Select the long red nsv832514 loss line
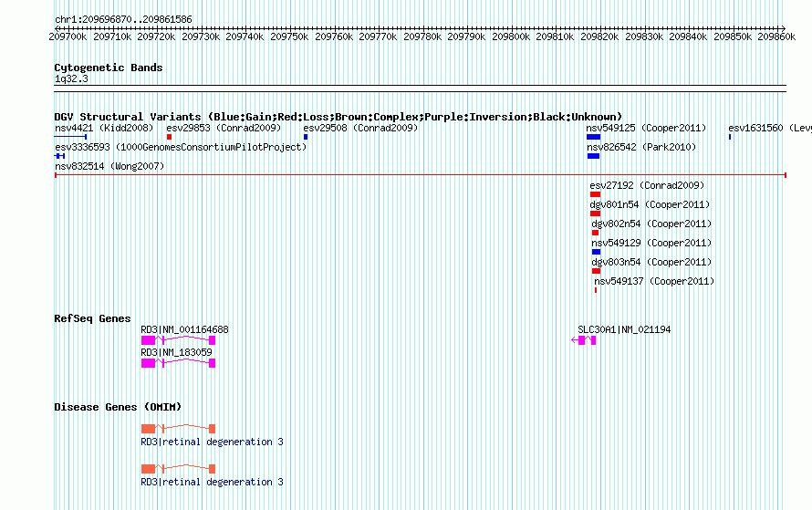The image size is (812, 510). point(421,175)
